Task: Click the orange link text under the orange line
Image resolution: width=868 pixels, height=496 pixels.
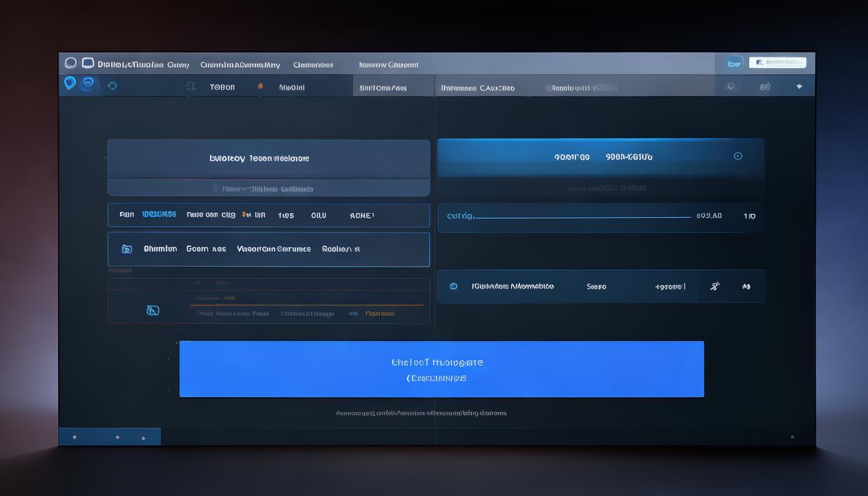Action: 380,314
